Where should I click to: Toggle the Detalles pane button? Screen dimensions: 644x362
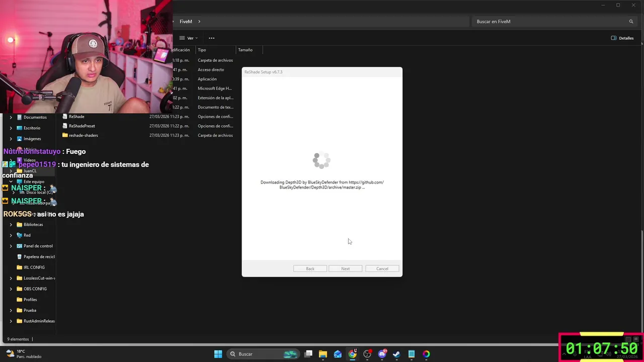tap(622, 38)
